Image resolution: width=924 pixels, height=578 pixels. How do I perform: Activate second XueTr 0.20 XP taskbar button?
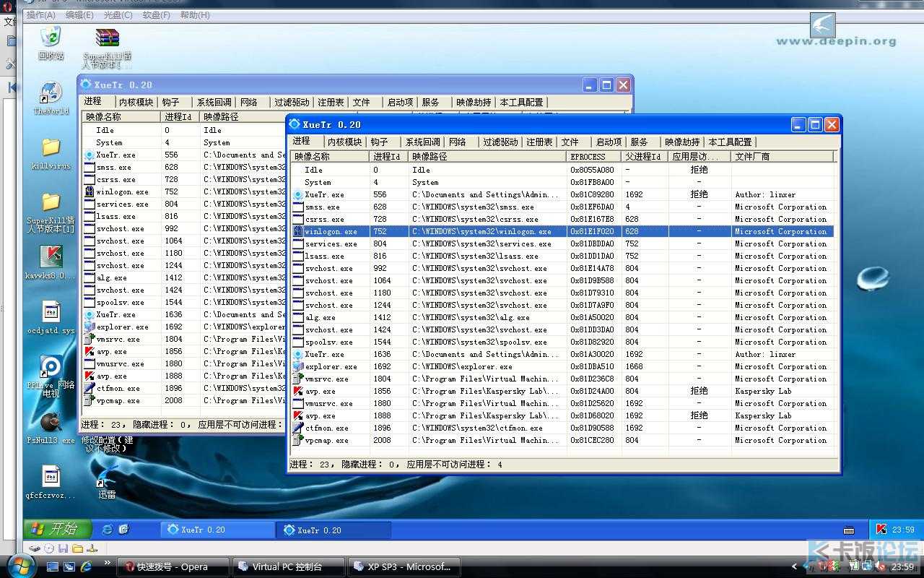(334, 530)
